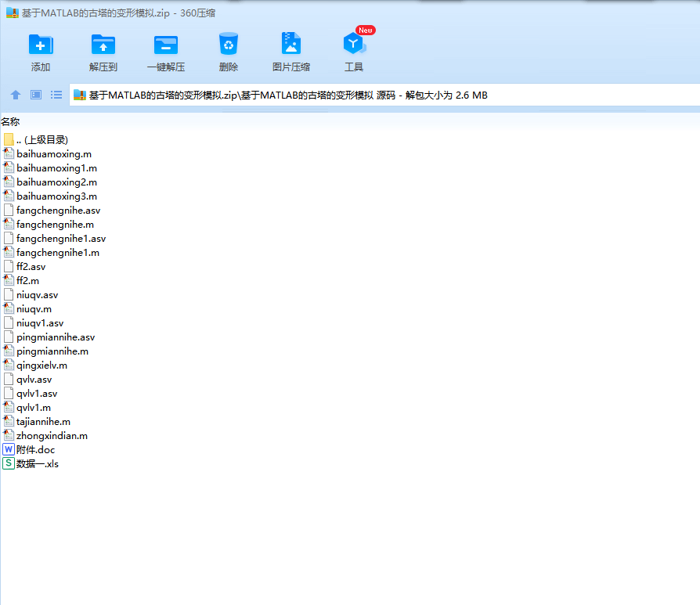Click the MATLAB file icon beside zhongxindian.m

(x=9, y=435)
